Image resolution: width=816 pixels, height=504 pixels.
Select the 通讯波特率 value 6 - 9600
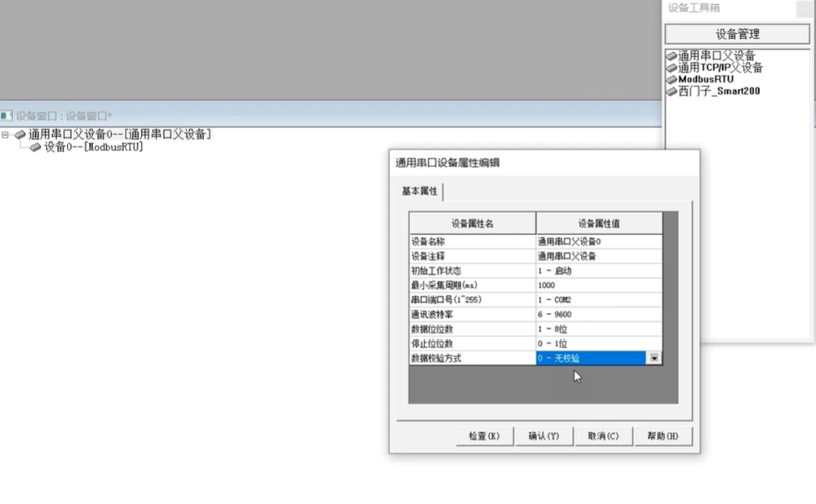pyautogui.click(x=598, y=314)
